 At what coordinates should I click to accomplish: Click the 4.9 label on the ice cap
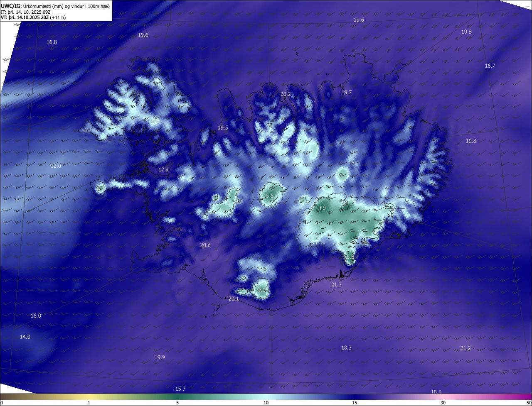[x=322, y=208]
